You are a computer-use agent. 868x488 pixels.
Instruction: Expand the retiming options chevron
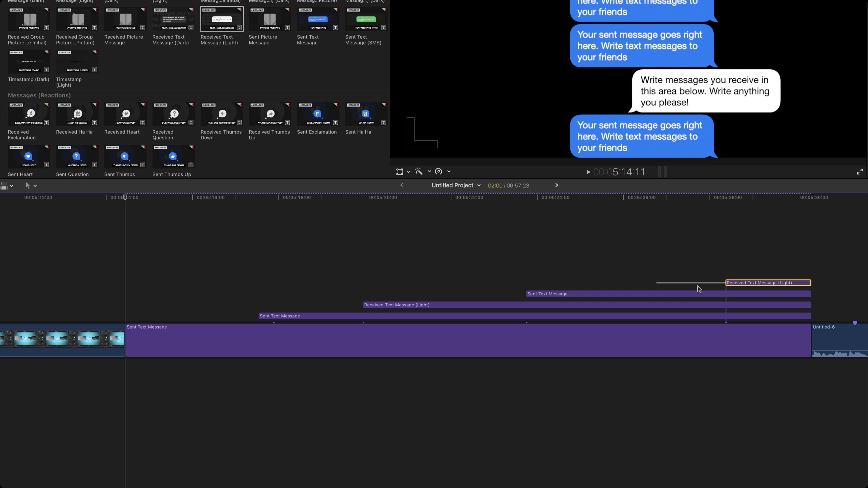point(449,171)
